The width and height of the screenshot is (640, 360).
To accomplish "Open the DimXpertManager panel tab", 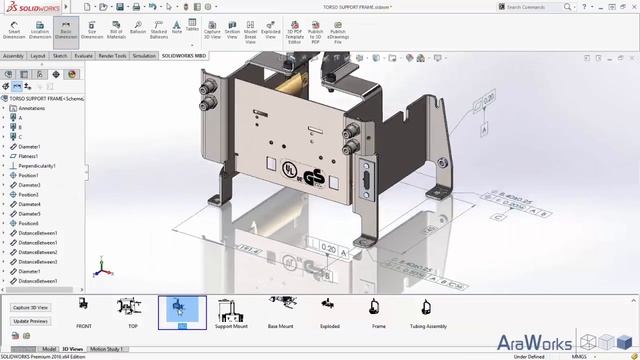I will [56, 74].
